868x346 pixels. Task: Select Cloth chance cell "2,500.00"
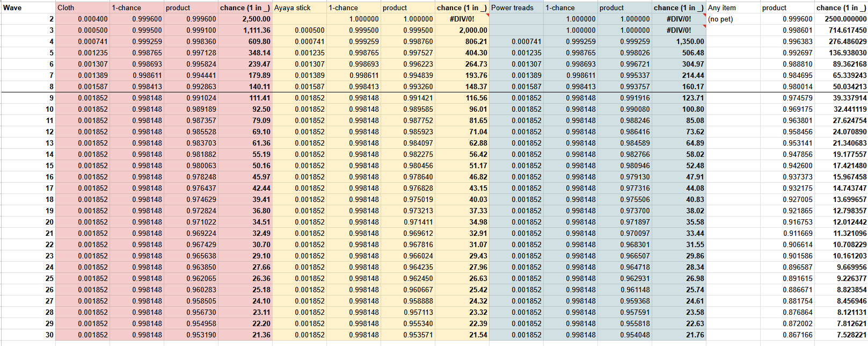[x=245, y=19]
